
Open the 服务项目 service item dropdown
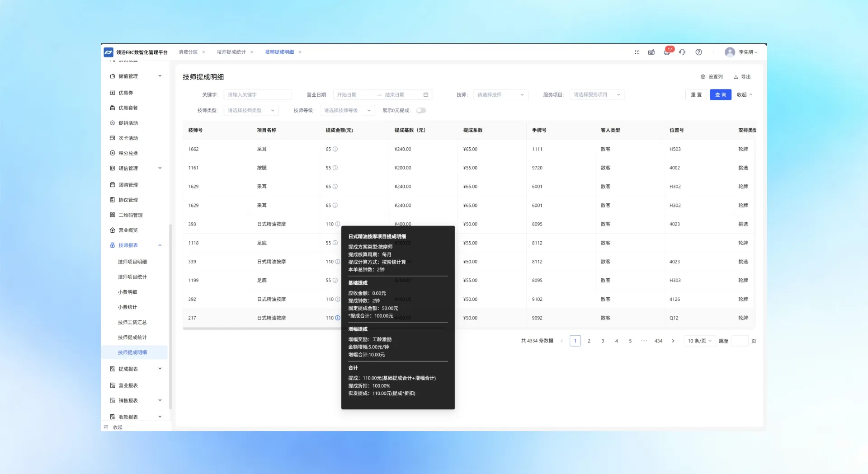596,95
